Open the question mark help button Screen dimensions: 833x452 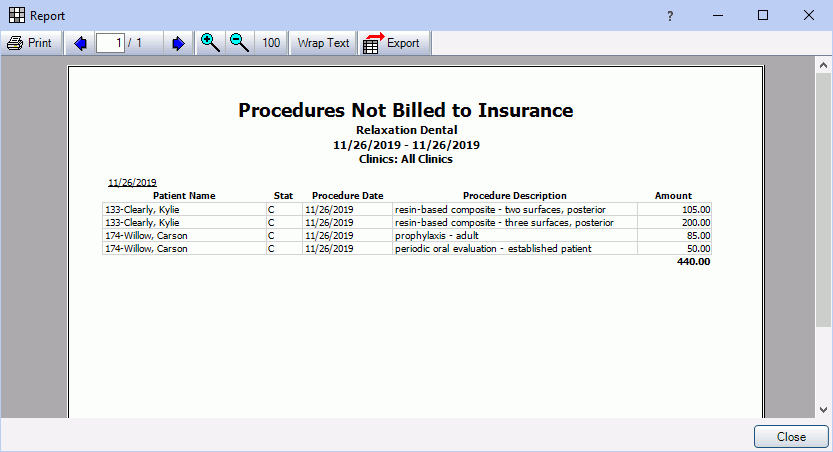pyautogui.click(x=670, y=16)
